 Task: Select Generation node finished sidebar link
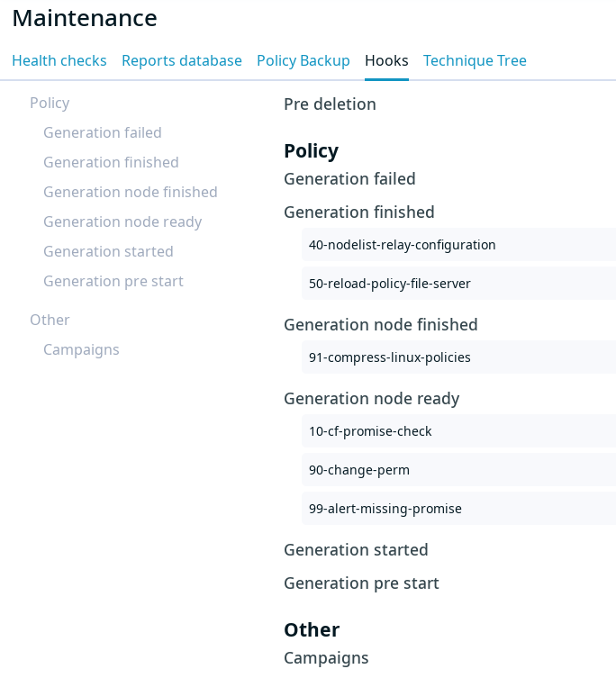pos(131,192)
